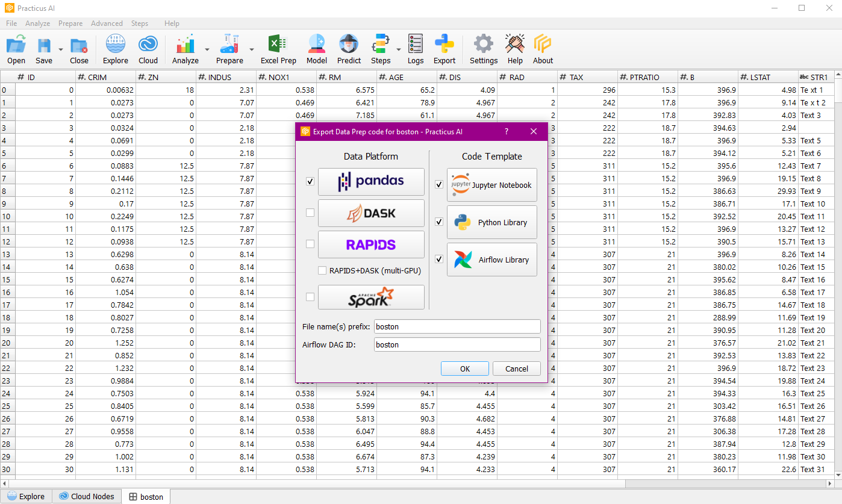Expand the Analyze dropdown arrow

coord(207,49)
